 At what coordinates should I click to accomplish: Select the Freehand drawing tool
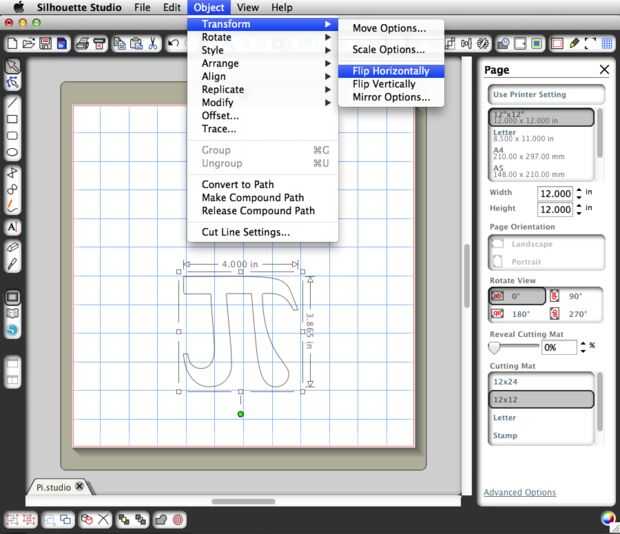(12, 206)
